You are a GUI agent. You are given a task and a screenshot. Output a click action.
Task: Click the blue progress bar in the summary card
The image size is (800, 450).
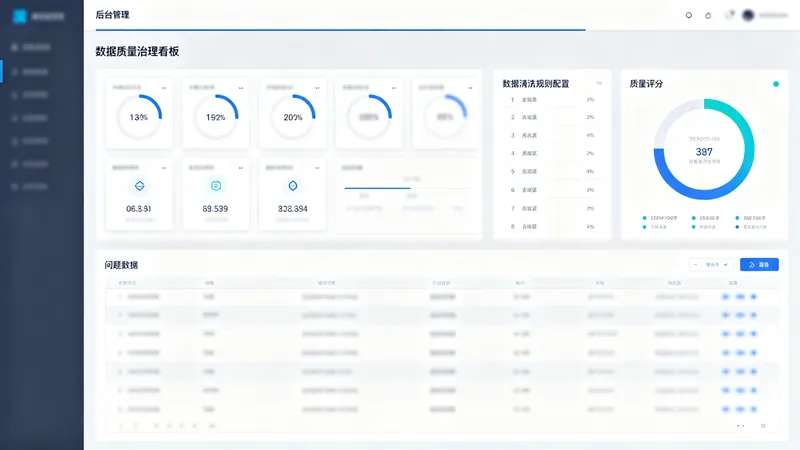[377, 188]
